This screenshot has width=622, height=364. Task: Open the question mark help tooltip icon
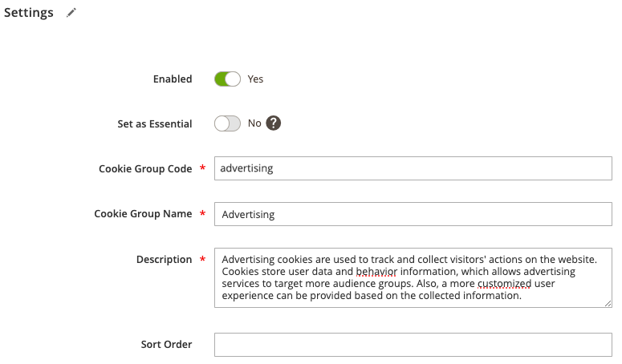pyautogui.click(x=274, y=123)
